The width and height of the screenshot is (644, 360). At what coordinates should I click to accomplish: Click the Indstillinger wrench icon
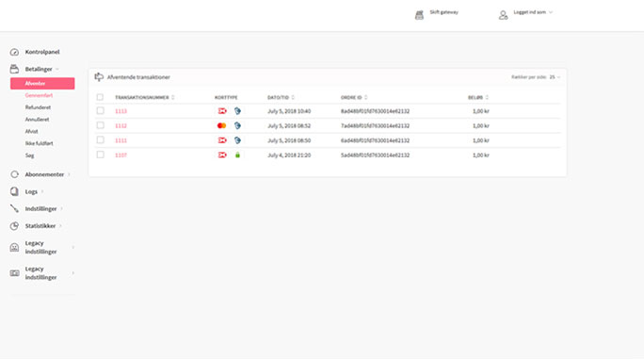point(14,209)
